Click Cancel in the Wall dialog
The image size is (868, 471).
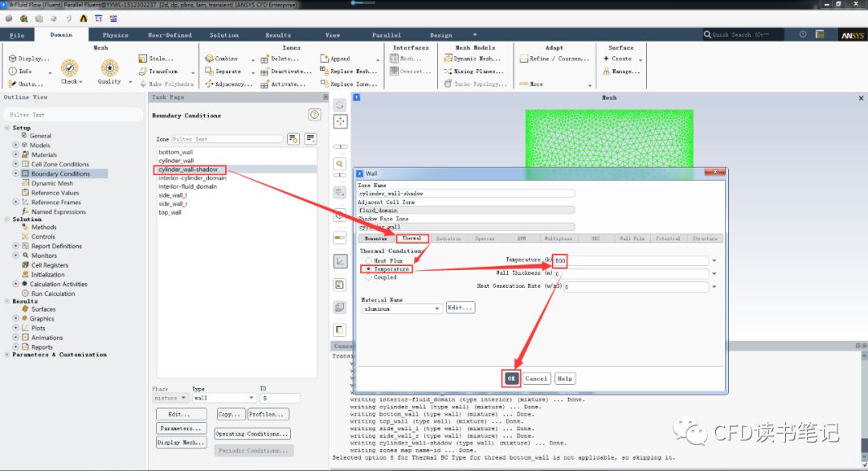pos(536,379)
